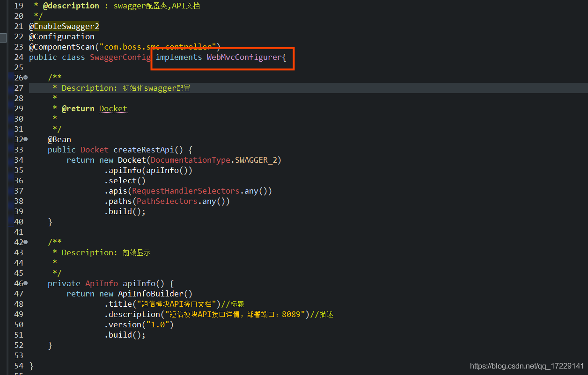Open the Docket class via its underlined link

click(x=113, y=108)
